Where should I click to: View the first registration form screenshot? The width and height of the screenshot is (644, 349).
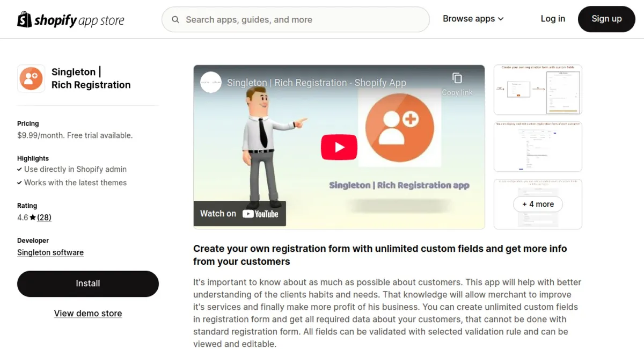pyautogui.click(x=538, y=90)
